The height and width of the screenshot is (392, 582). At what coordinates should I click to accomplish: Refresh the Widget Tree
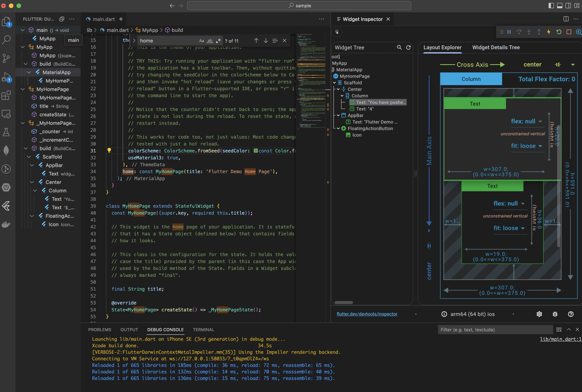(x=408, y=47)
